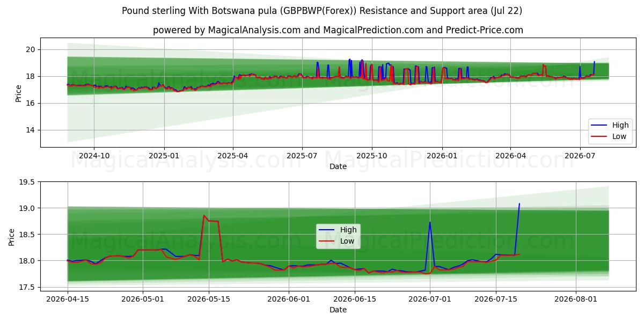Viewport: 644px width, 322px height.
Task: Click the '2025-04' x-axis label
Action: point(232,156)
